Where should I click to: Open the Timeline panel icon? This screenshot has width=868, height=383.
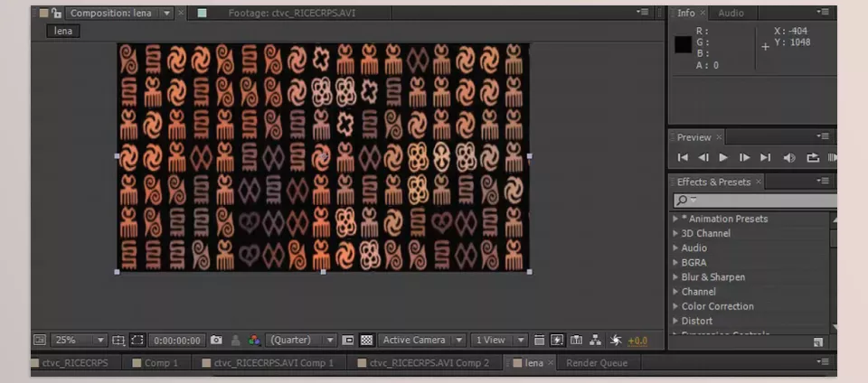click(576, 341)
